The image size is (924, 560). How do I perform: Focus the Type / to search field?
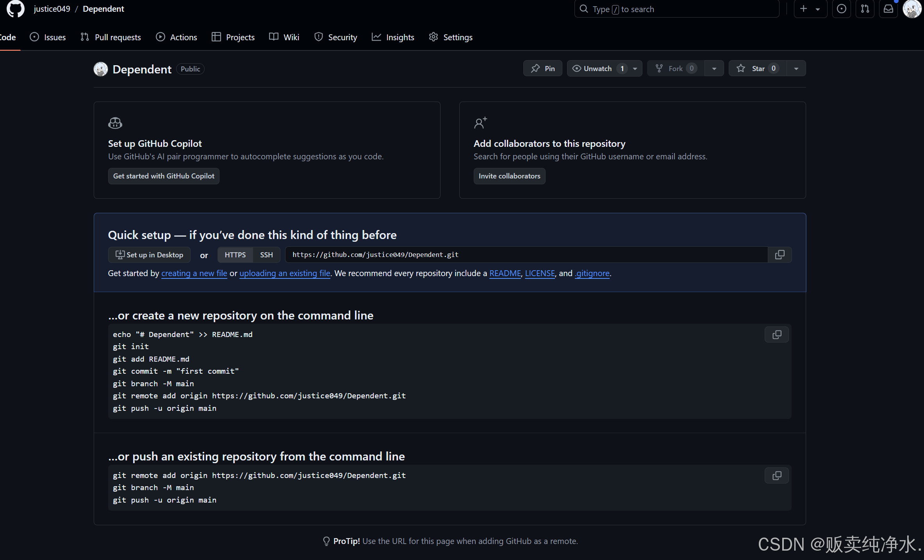point(677,9)
